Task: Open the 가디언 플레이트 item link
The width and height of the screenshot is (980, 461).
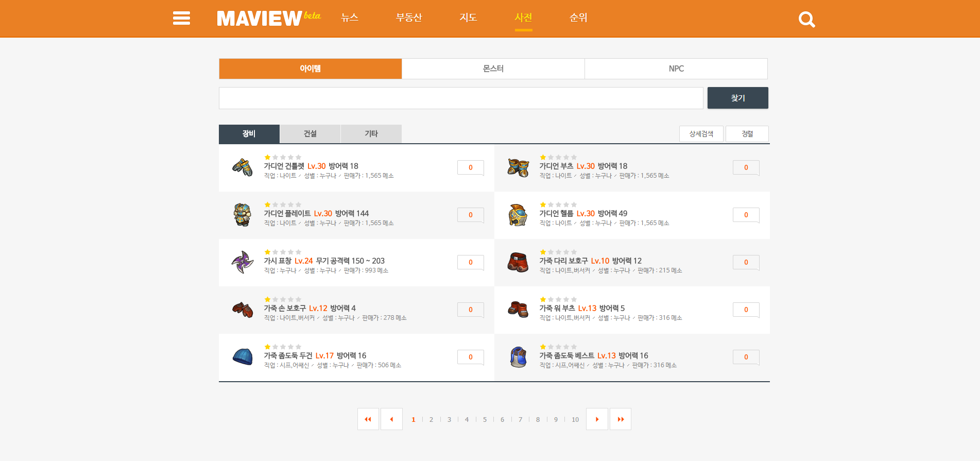Action: pos(287,213)
